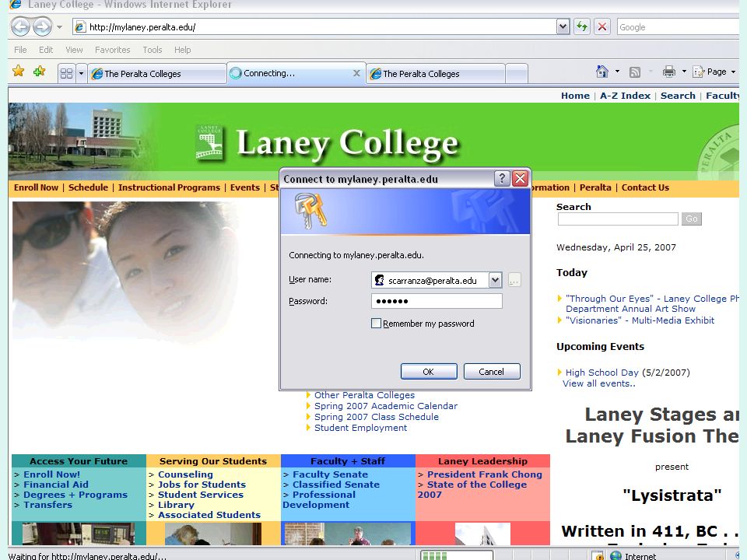Screen dimensions: 747x560
Task: Click Add to Favorites star-plus icon
Action: point(39,72)
